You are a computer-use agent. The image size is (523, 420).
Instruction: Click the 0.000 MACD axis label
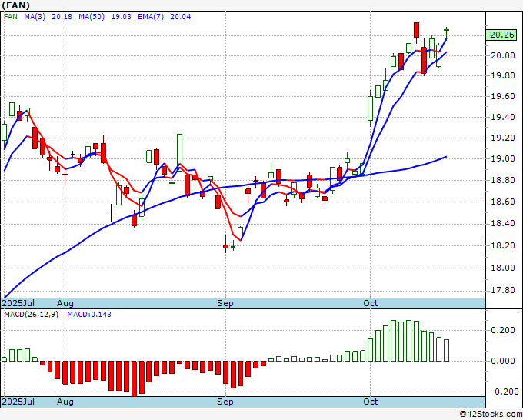coord(503,361)
